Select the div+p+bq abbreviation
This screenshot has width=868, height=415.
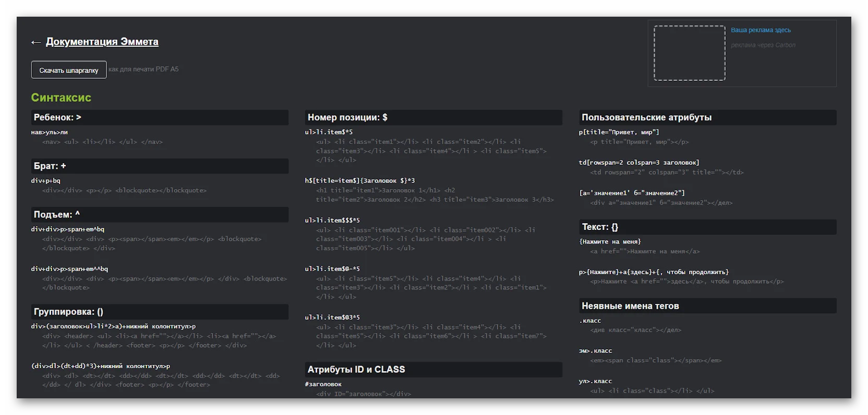coord(46,181)
